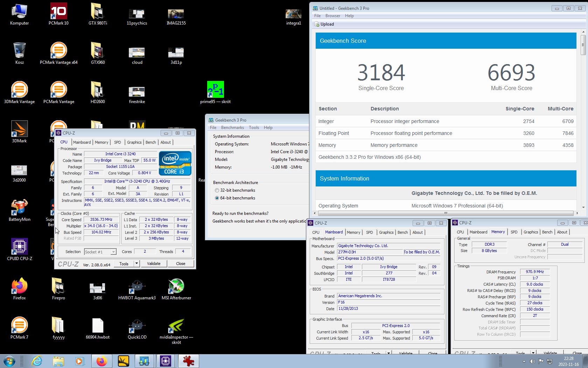Open Bench tab in CPU-Z mainboard window
Image resolution: width=588 pixels, height=368 pixels.
pyautogui.click(x=402, y=232)
